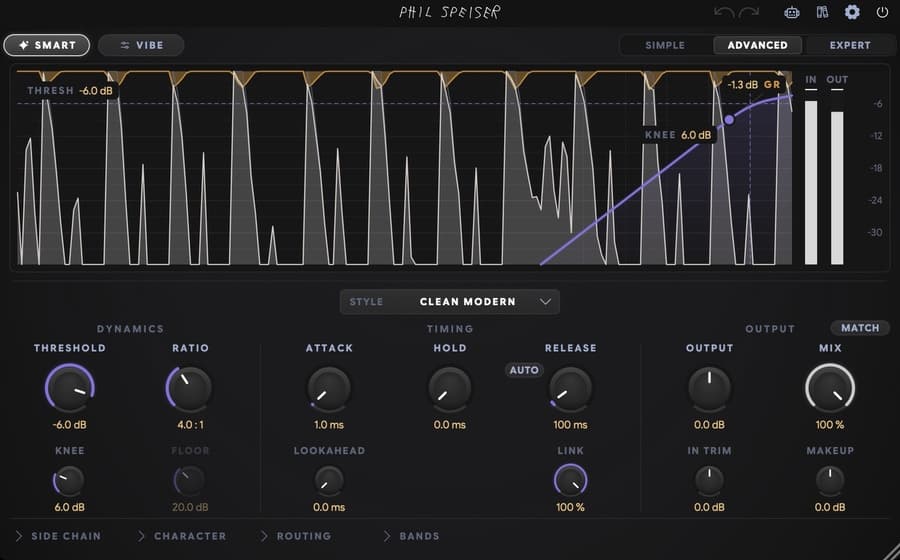Toggle plugin power bypass icon
This screenshot has width=900, height=560.
coord(882,12)
